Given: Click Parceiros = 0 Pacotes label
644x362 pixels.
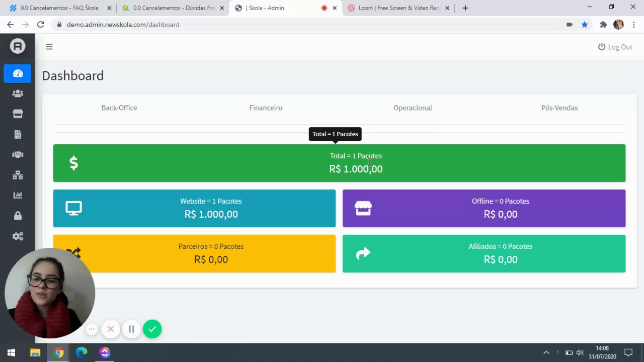Looking at the screenshot, I should (211, 246).
